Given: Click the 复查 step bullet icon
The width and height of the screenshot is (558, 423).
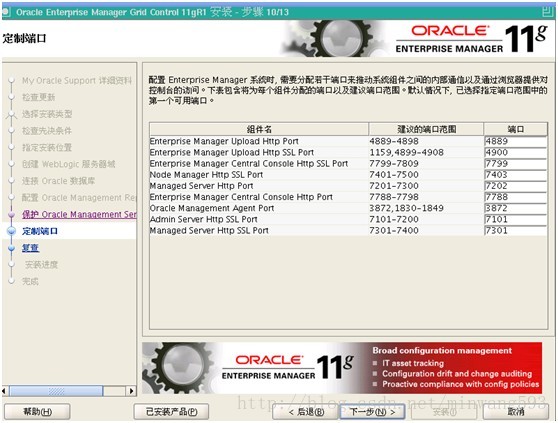Looking at the screenshot, I should coord(12,248).
